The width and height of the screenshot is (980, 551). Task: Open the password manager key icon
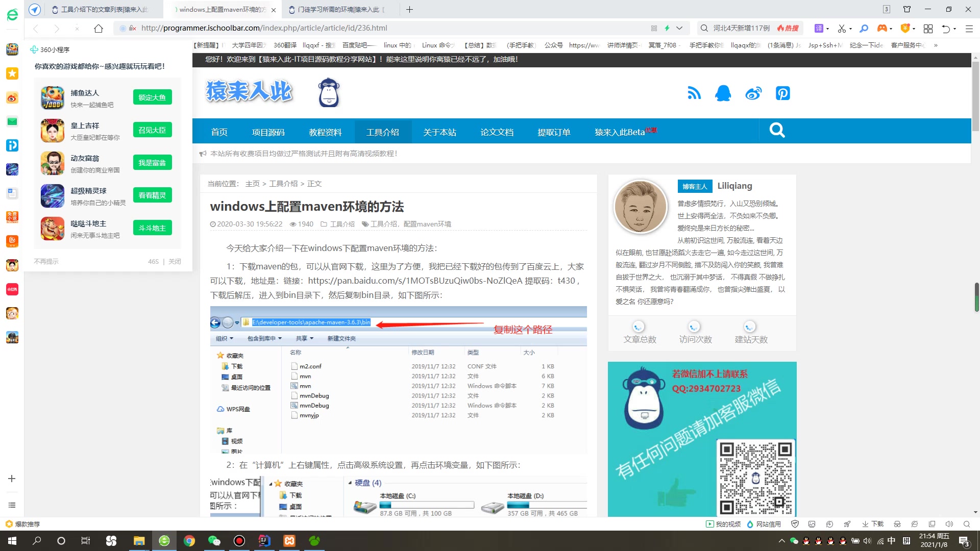pyautogui.click(x=864, y=28)
